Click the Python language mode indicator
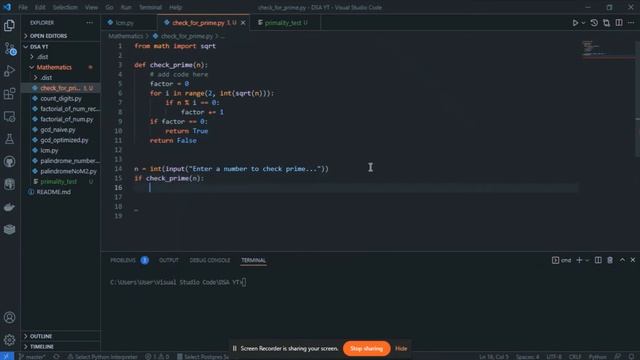This screenshot has height=360, width=640. pos(597,356)
